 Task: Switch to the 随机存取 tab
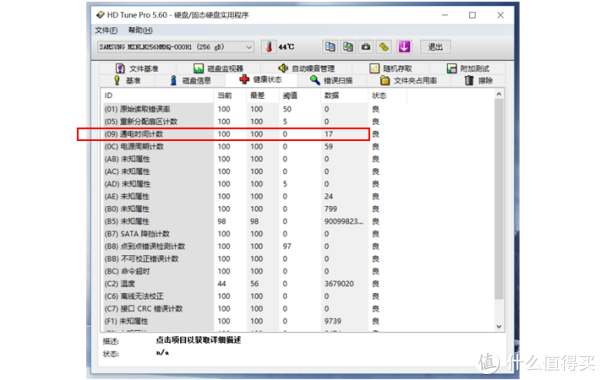point(391,68)
